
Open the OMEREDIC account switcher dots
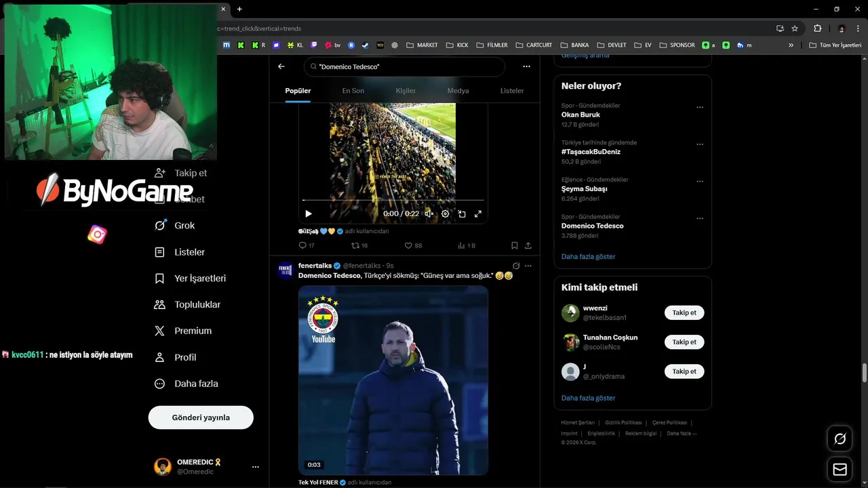256,467
